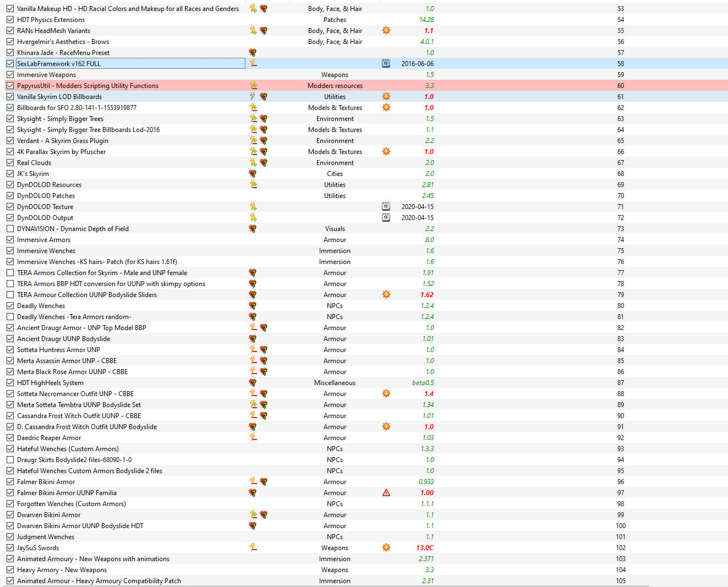728x587 pixels.
Task: Click the heart flag icon for DYNAVISION
Action: [x=253, y=228]
